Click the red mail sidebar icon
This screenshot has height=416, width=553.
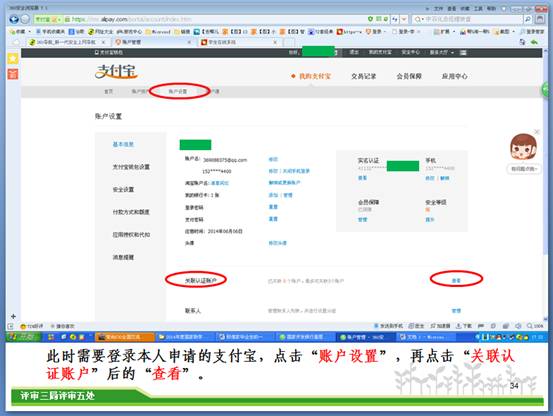pos(13,74)
